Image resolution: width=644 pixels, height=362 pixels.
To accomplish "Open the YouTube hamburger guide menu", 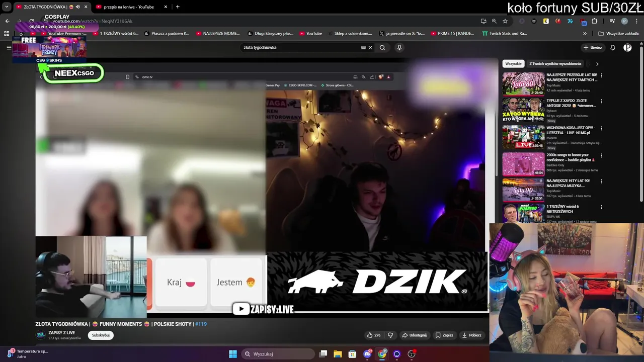I will click(x=9, y=47).
